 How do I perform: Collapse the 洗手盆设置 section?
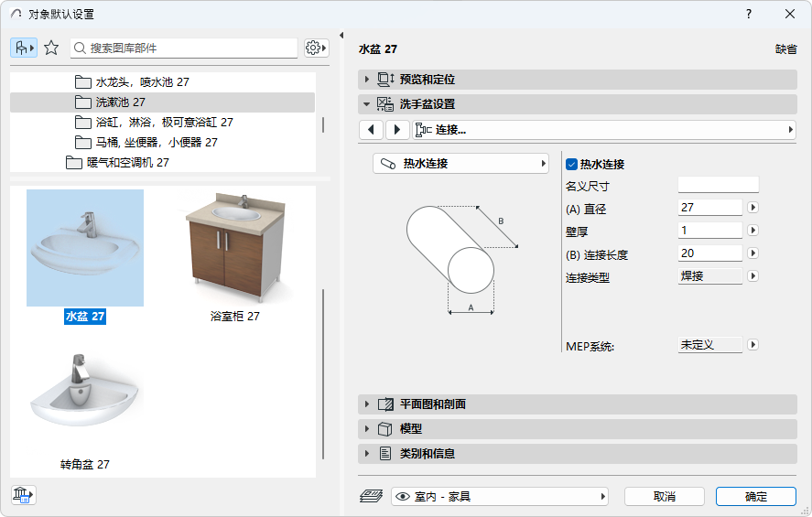[x=367, y=104]
